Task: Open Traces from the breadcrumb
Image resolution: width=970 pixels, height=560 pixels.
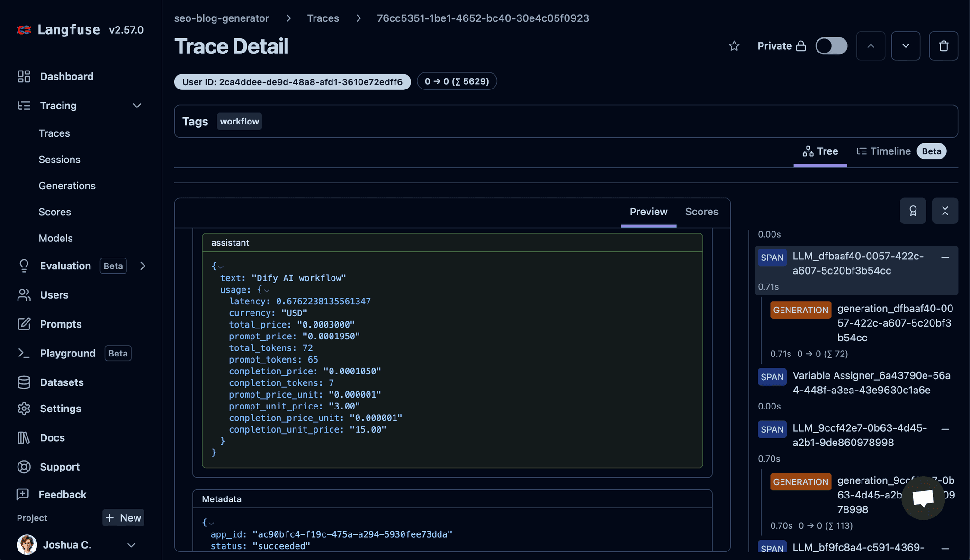Action: click(x=323, y=18)
